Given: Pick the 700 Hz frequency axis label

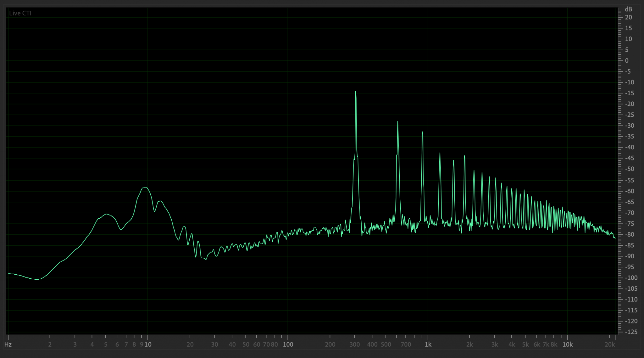Looking at the screenshot, I should pos(406,344).
